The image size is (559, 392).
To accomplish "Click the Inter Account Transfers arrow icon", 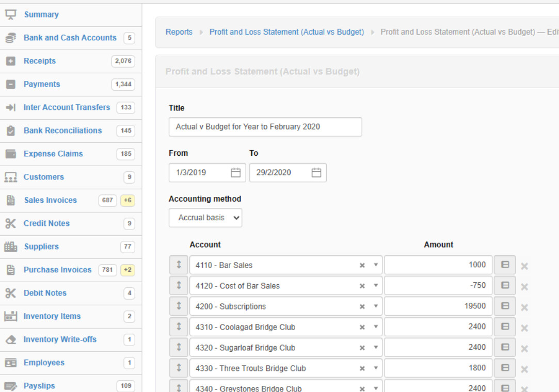I will pyautogui.click(x=11, y=107).
